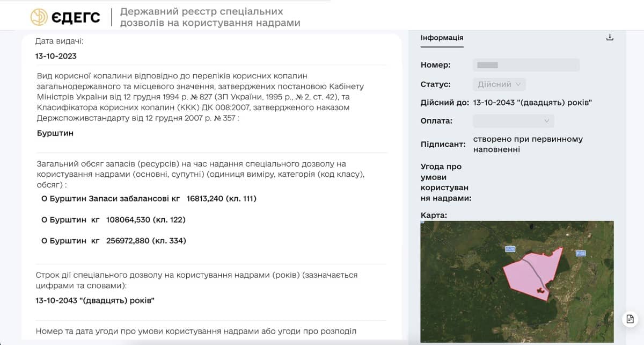Select the Бурштин mineral type text

coord(55,133)
